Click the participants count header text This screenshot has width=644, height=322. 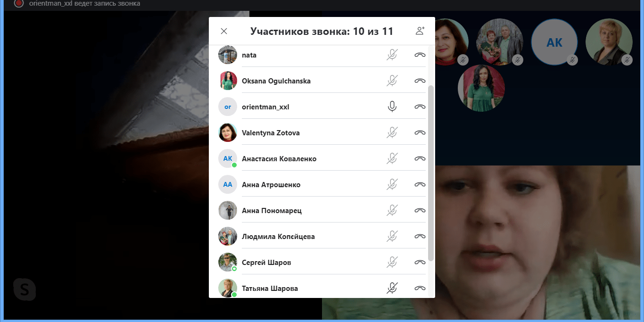coord(322,31)
